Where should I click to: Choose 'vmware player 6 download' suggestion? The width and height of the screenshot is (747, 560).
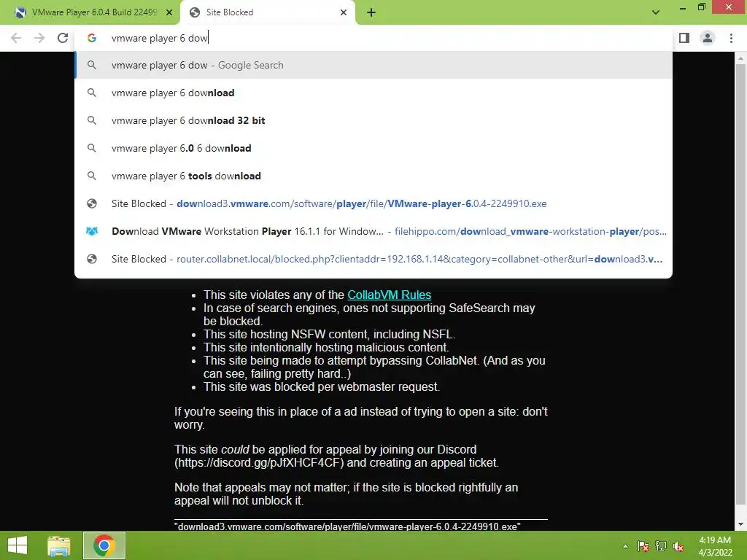pos(374,93)
